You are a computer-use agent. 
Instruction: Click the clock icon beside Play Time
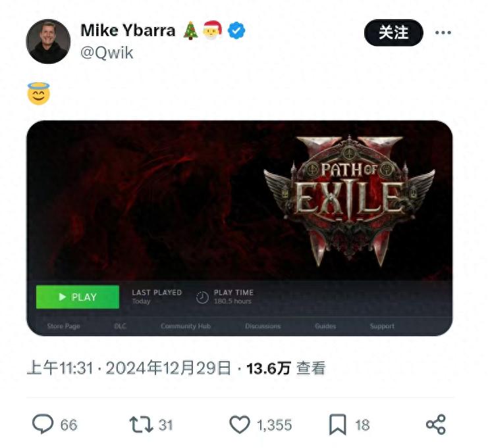(202, 297)
